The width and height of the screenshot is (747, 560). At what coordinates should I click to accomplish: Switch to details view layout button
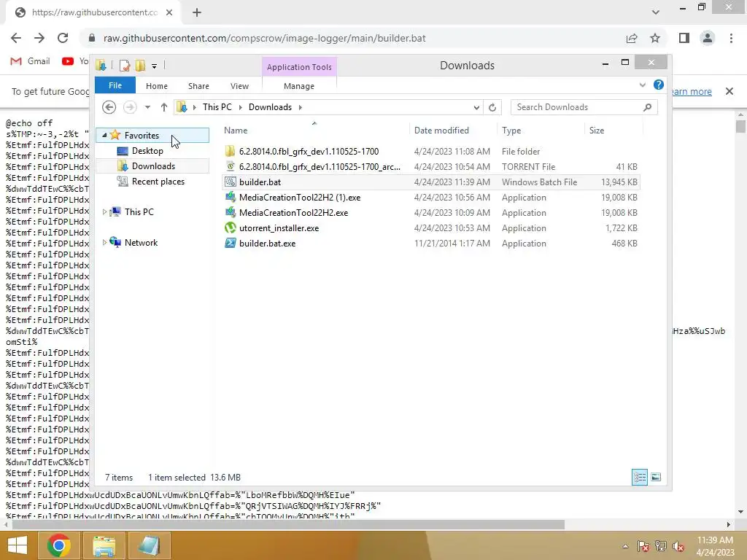[639, 477]
